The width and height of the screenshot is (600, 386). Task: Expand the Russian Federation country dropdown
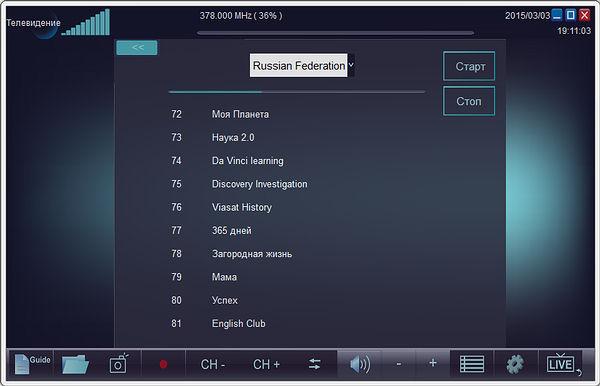(302, 65)
